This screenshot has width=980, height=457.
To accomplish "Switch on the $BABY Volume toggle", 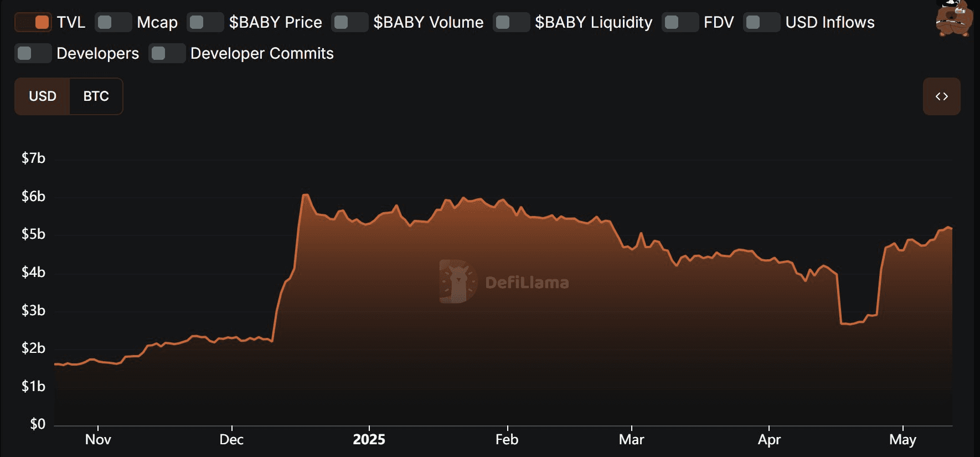I will [350, 22].
